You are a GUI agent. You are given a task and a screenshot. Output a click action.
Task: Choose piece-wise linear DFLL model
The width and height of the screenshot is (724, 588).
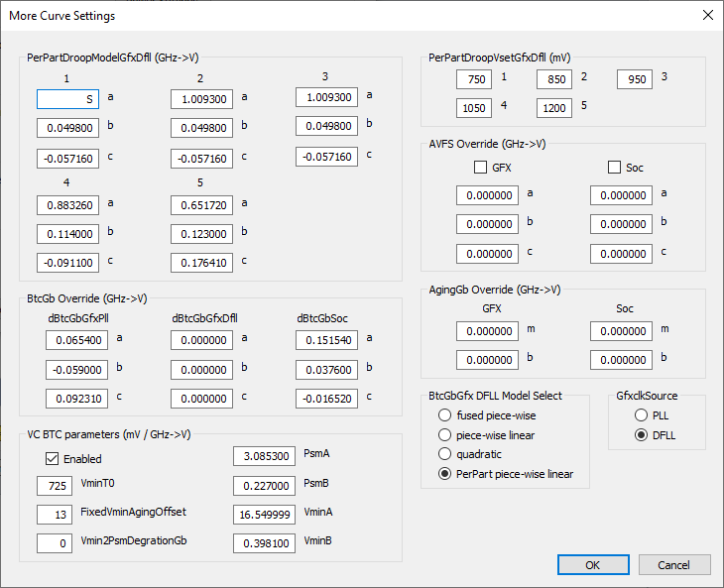(445, 434)
